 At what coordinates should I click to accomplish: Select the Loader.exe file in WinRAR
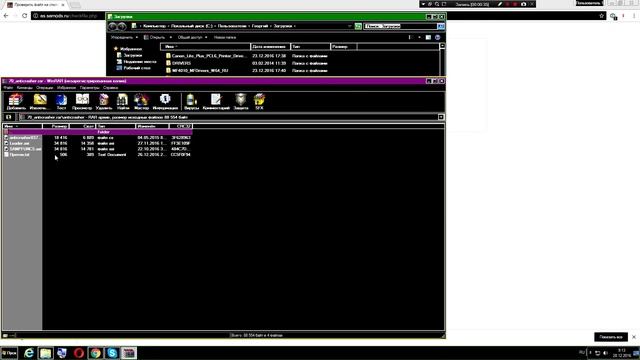[x=97, y=143]
